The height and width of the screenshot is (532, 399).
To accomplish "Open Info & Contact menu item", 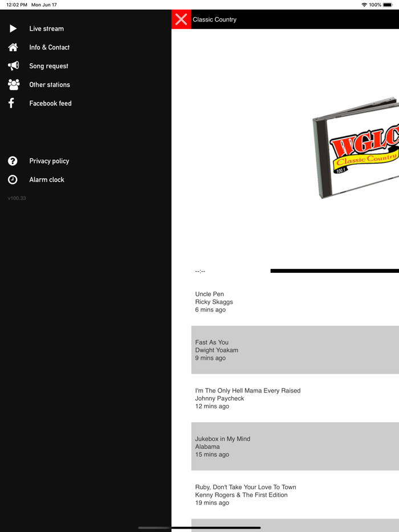I will click(x=49, y=47).
